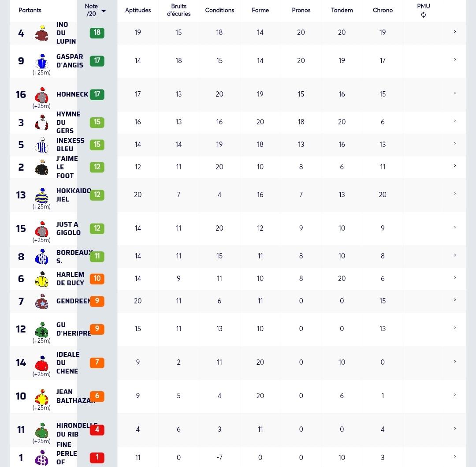Sort by Bruits d'écuries column header
The width and height of the screenshot is (476, 467).
pyautogui.click(x=178, y=10)
